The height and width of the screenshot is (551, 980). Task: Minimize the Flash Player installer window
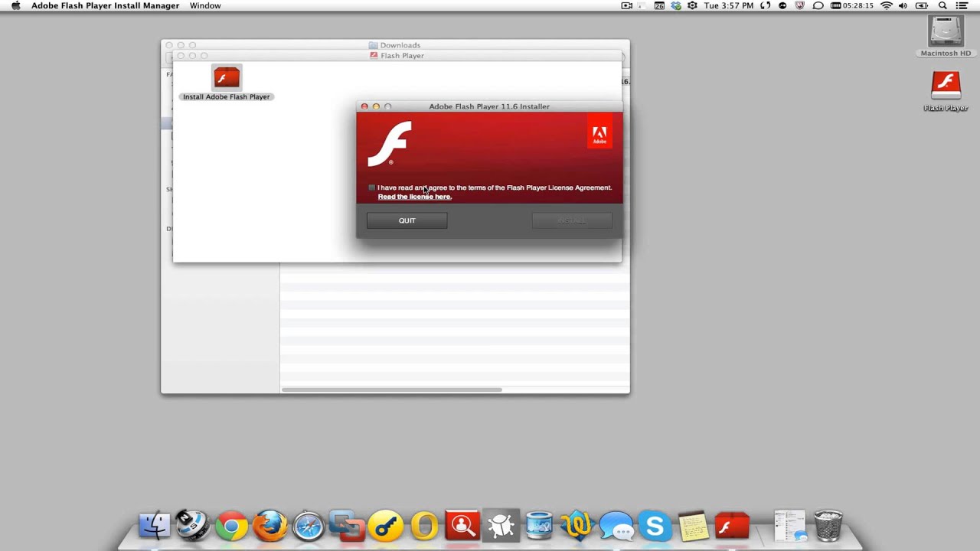tap(376, 106)
